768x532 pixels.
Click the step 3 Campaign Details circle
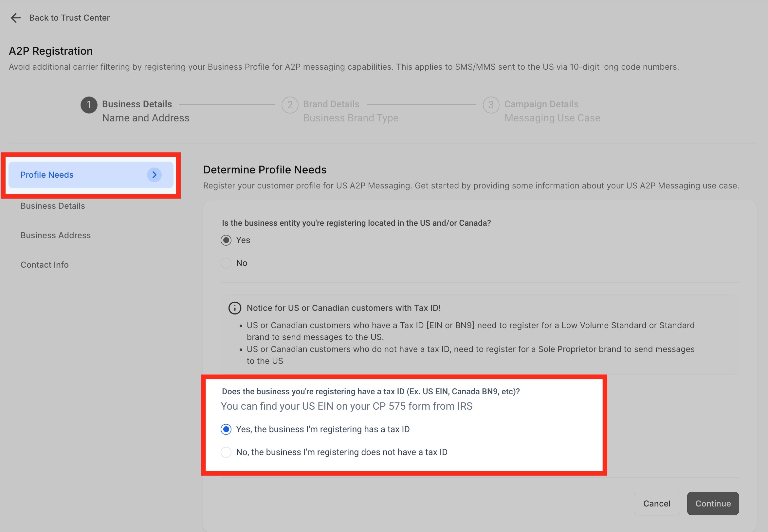[491, 105]
